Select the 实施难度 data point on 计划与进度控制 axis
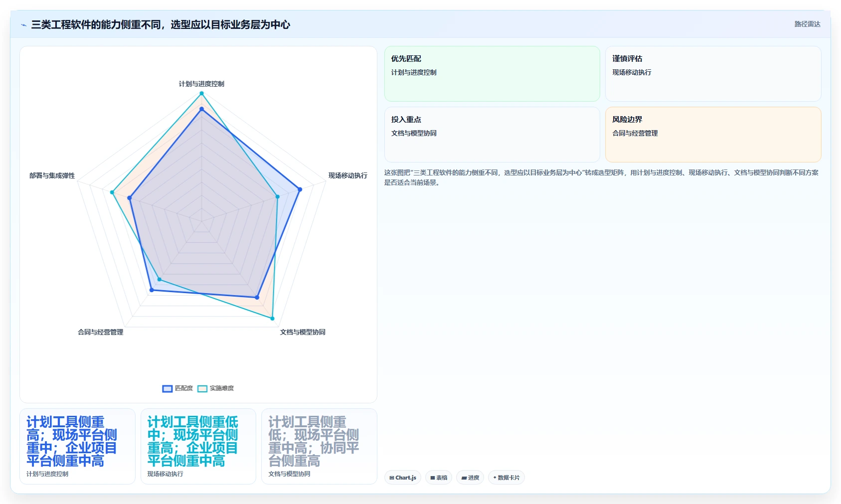841x504 pixels. [201, 93]
